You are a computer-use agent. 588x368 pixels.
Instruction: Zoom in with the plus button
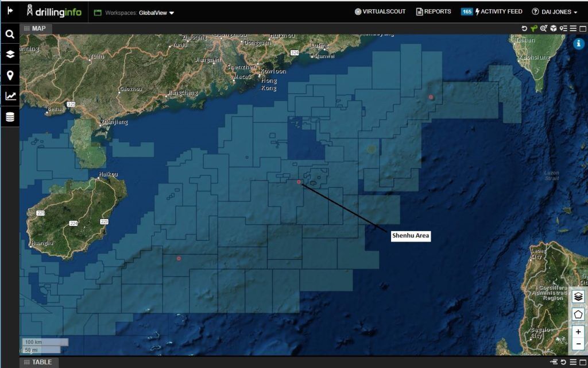click(x=578, y=332)
